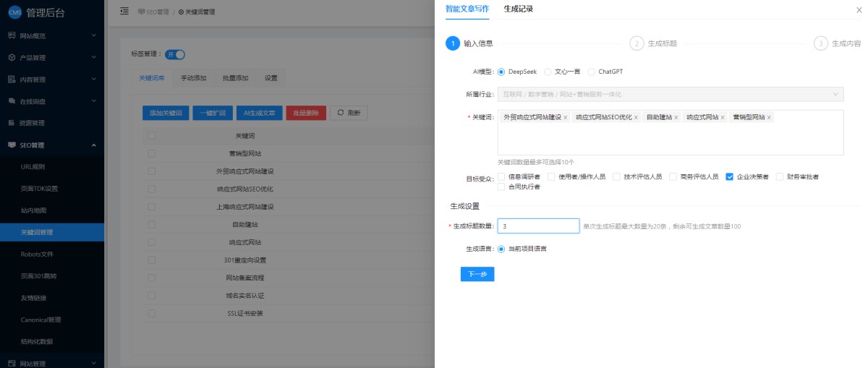Click the 产品管理 cube icon
This screenshot has height=368, width=868.
12,57
